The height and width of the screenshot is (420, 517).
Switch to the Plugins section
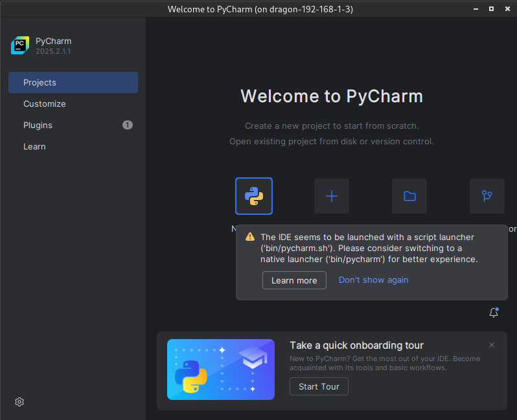pos(73,125)
